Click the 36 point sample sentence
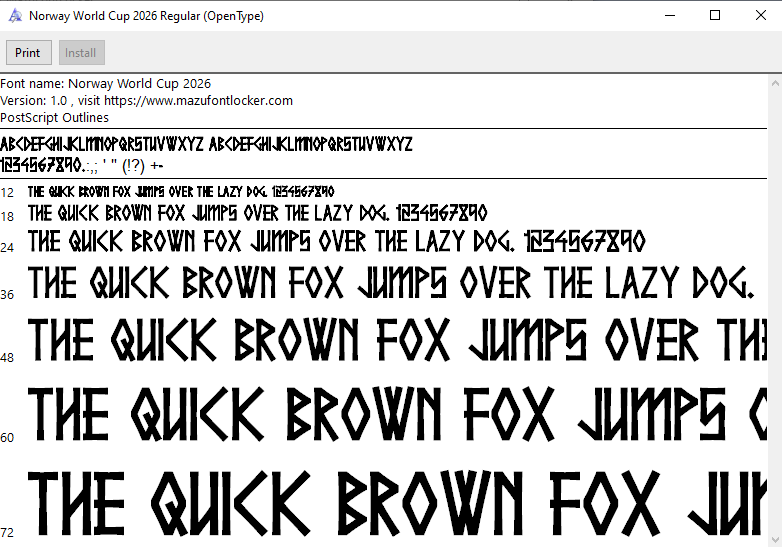Image resolution: width=782 pixels, height=547 pixels. pyautogui.click(x=390, y=283)
